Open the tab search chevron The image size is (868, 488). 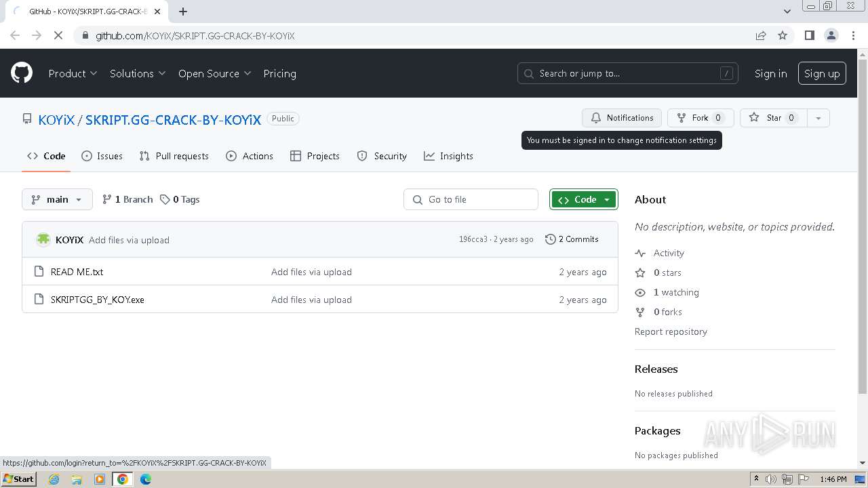click(x=787, y=11)
